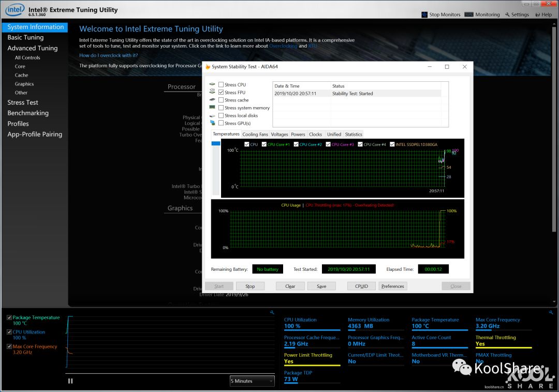This screenshot has height=392, width=559.
Task: Click the Stop button in AIDA64
Action: (251, 286)
